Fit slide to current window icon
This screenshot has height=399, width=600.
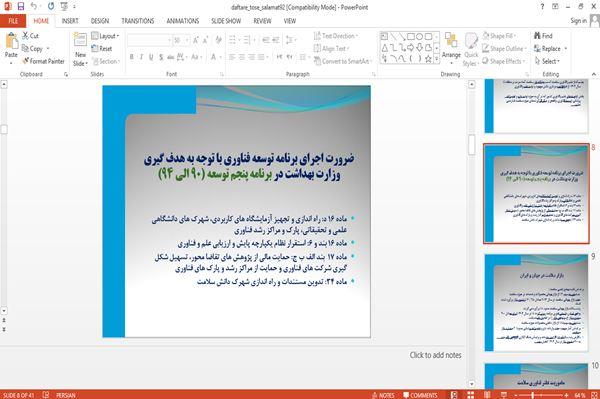tap(594, 395)
